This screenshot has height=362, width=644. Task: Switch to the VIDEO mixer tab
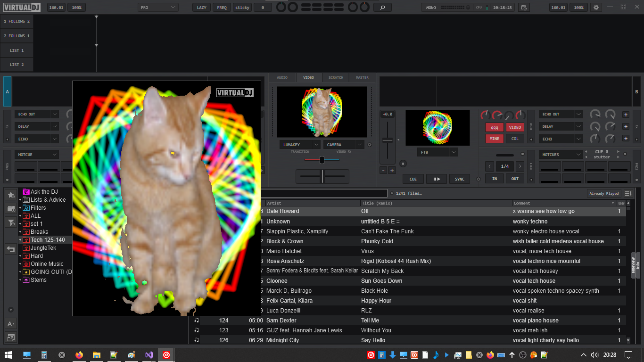309,77
